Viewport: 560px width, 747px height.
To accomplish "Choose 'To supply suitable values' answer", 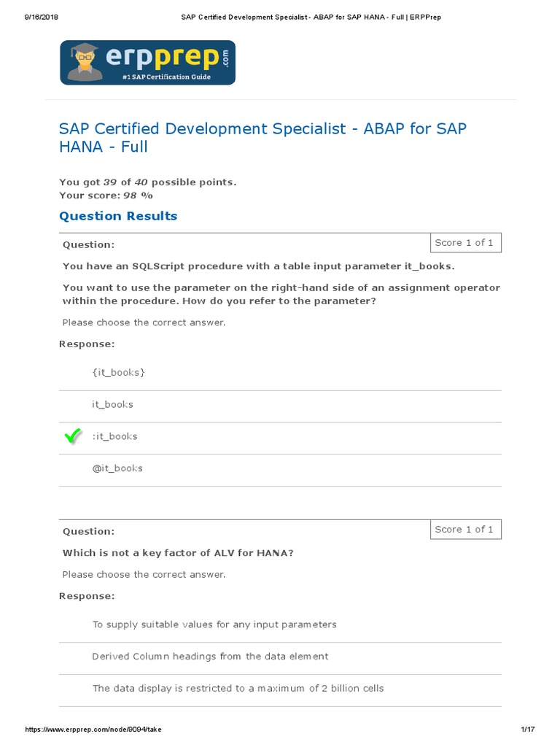I will pyautogui.click(x=214, y=624).
